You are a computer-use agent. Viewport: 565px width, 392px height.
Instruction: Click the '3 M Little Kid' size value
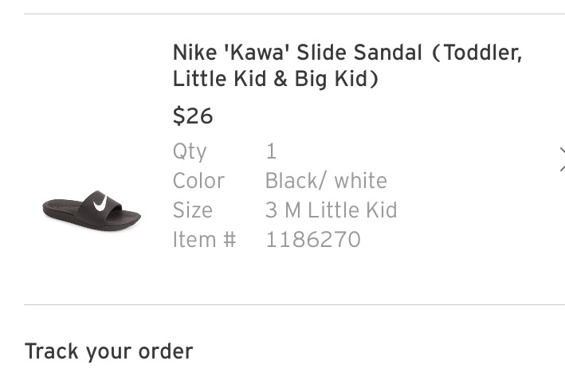coord(331,210)
